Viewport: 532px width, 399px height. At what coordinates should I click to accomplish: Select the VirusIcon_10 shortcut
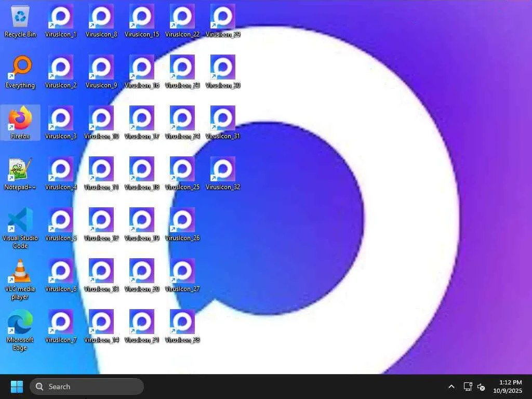pyautogui.click(x=101, y=123)
